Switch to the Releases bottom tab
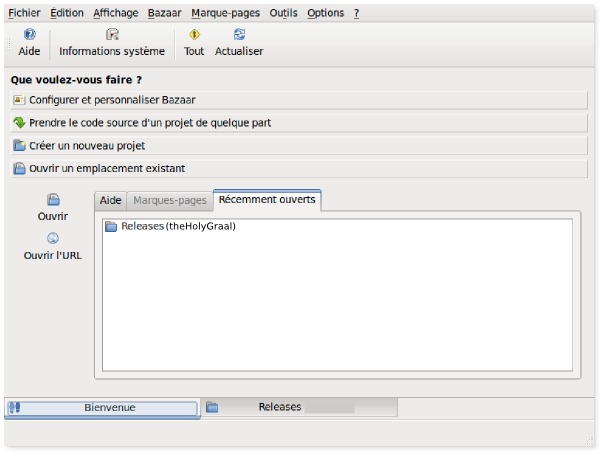Screen dimensions: 601x453 (299, 407)
